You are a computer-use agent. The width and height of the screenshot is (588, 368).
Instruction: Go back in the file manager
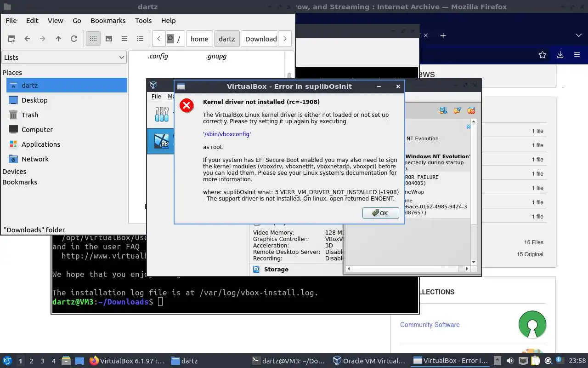pyautogui.click(x=27, y=39)
